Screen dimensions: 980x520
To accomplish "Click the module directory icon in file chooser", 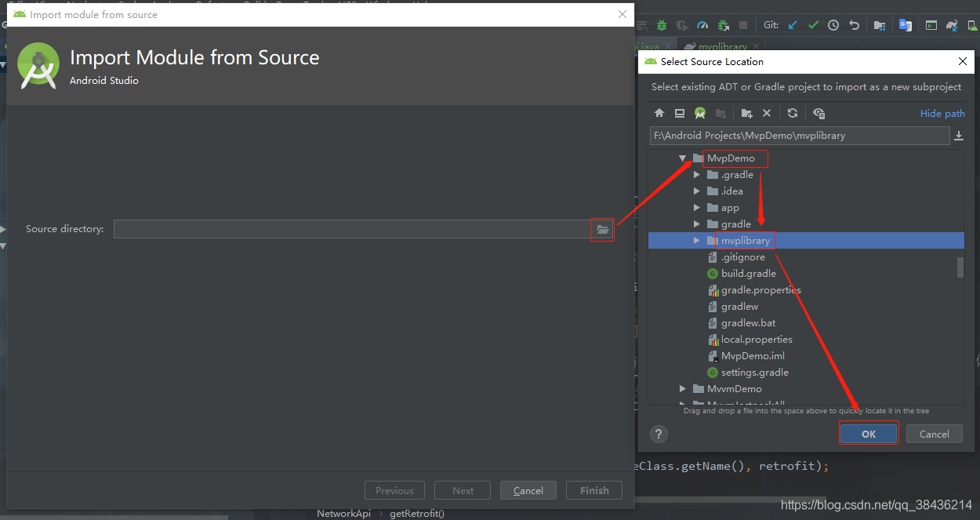I will point(720,113).
